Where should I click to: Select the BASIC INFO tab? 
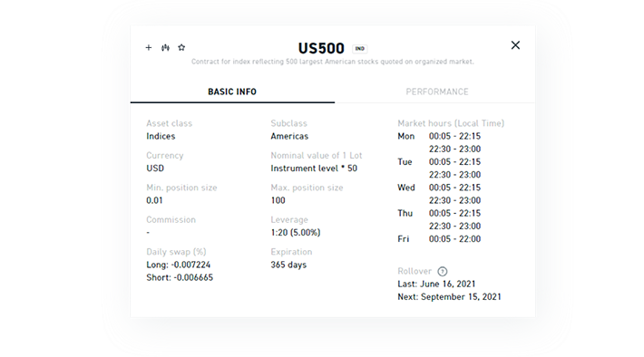coord(232,92)
